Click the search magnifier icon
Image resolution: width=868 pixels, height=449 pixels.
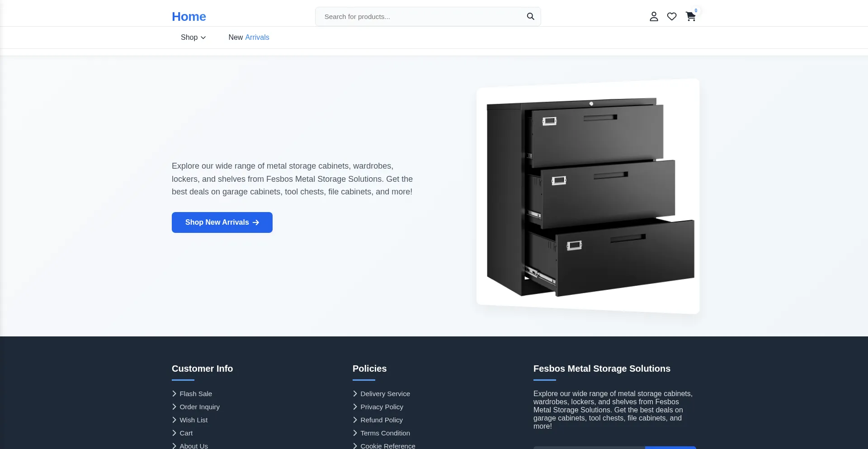click(530, 17)
